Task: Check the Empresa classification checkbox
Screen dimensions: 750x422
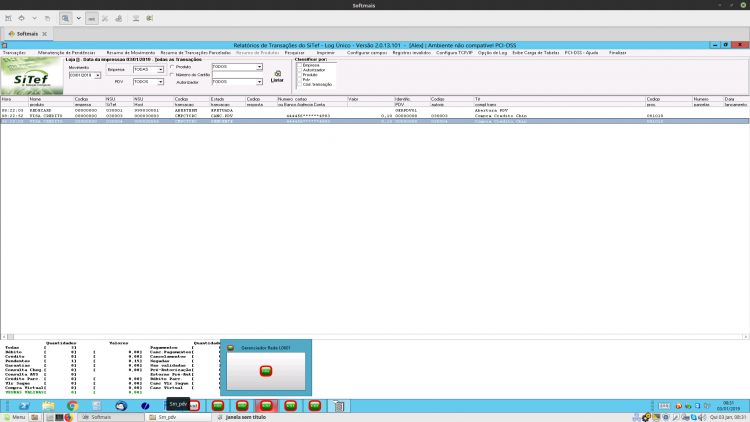Action: (x=299, y=65)
